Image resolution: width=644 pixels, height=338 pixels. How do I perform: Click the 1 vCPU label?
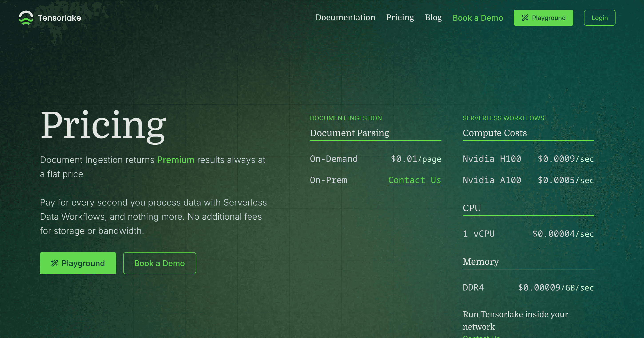click(479, 234)
